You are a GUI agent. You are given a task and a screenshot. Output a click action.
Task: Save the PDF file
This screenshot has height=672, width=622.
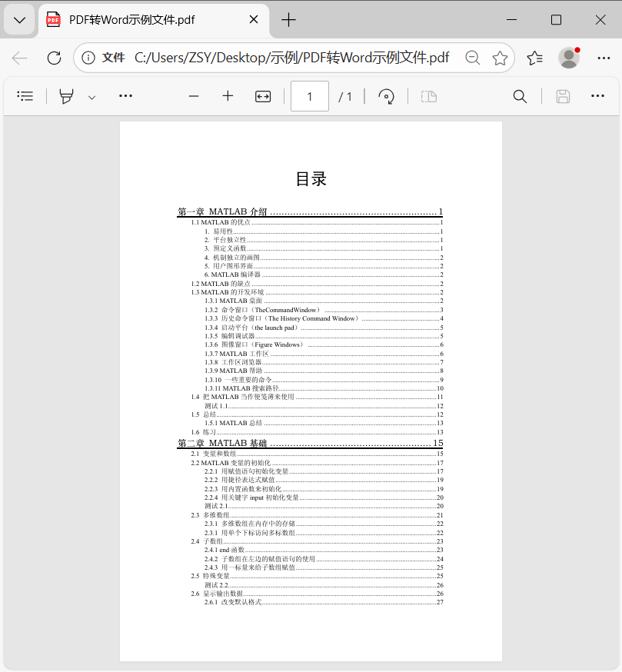563,96
